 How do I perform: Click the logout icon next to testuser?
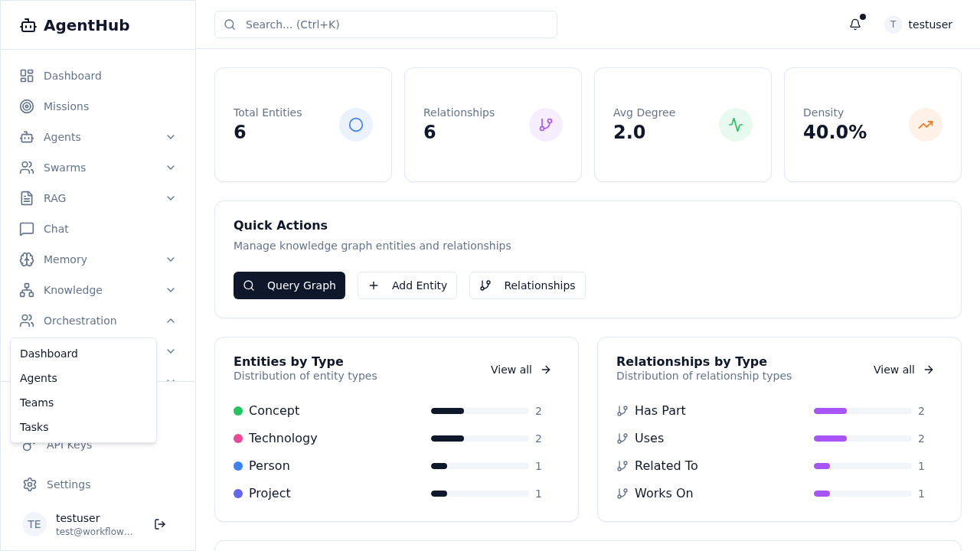pyautogui.click(x=159, y=524)
